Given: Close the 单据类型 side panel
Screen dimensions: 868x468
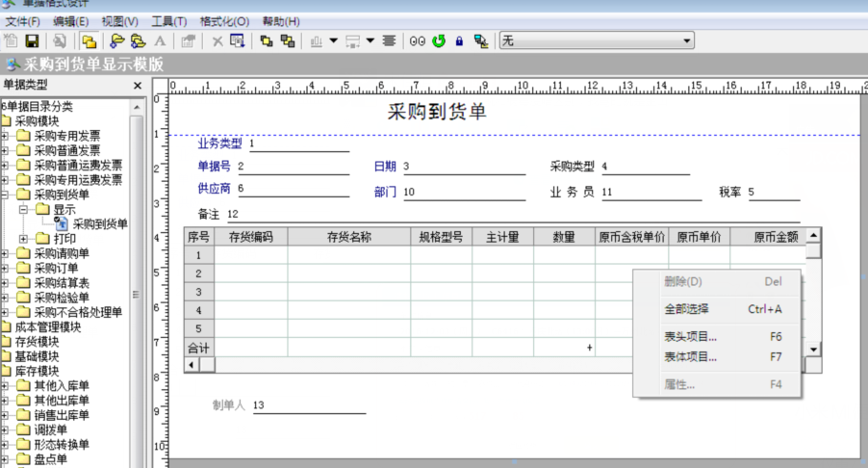Looking at the screenshot, I should click(x=137, y=86).
